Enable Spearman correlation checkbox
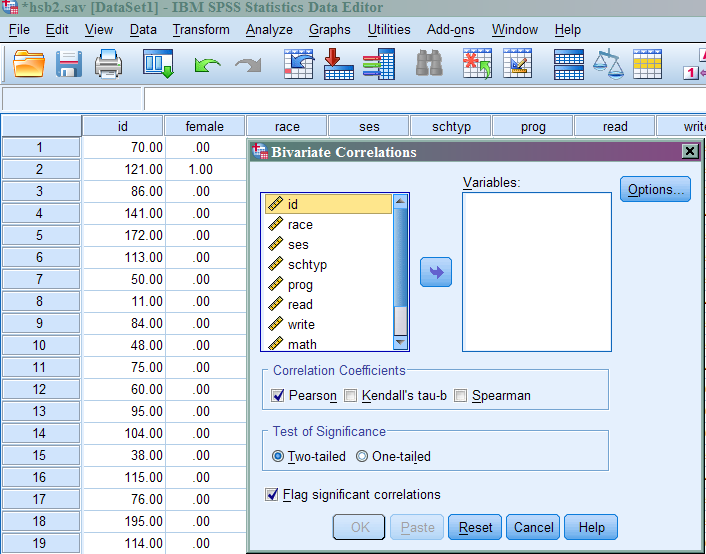 (x=460, y=395)
